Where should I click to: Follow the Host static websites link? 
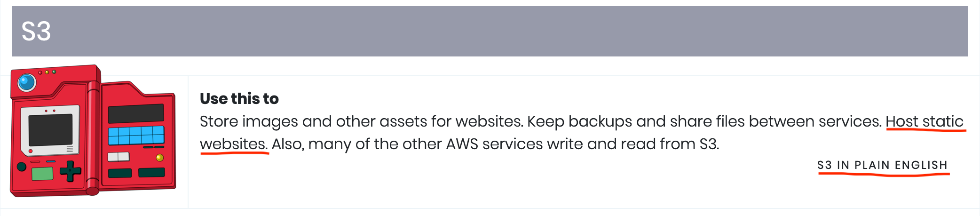pos(925,121)
